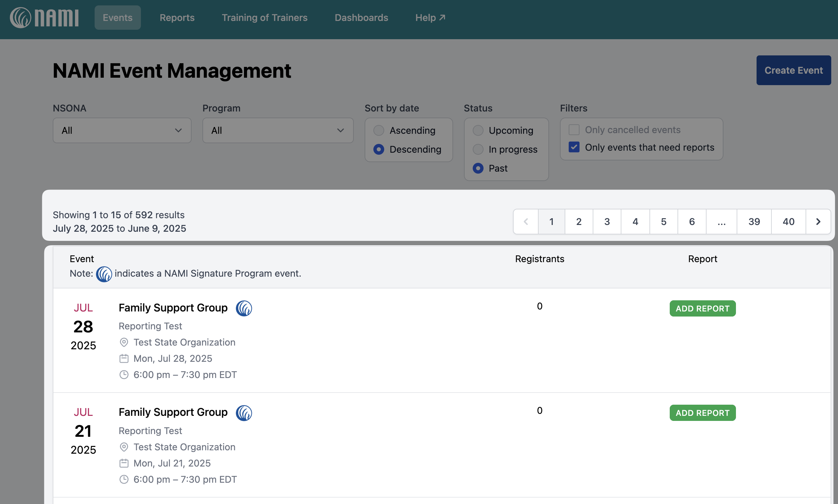The width and height of the screenshot is (838, 504).
Task: Click the previous page arrow in pagination
Action: tap(526, 222)
